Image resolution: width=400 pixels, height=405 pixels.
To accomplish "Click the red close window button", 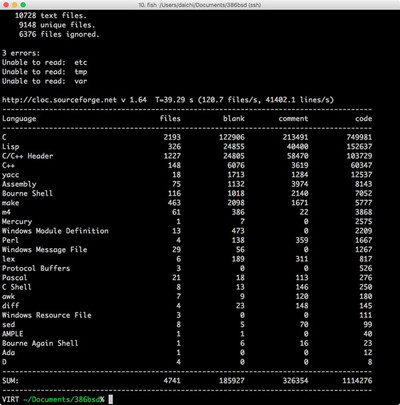I will [x=6, y=5].
